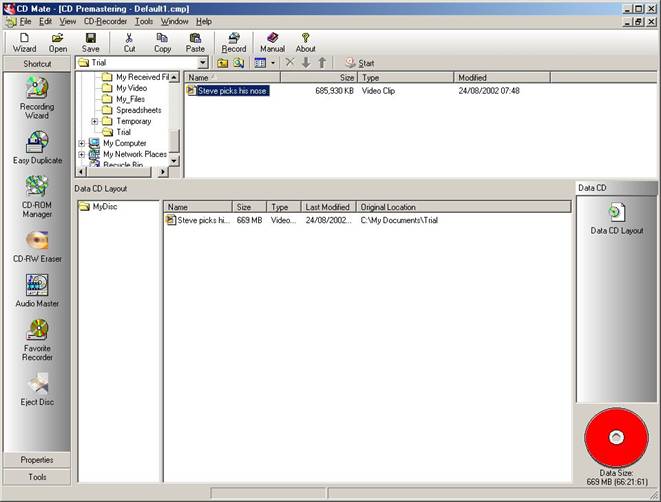This screenshot has width=661, height=502.
Task: Expand the My Computer tree node
Action: [82, 143]
